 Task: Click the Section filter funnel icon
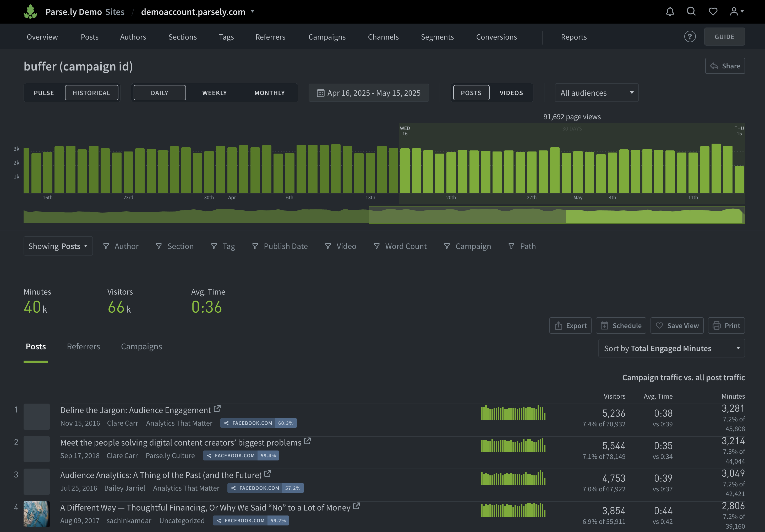point(159,246)
